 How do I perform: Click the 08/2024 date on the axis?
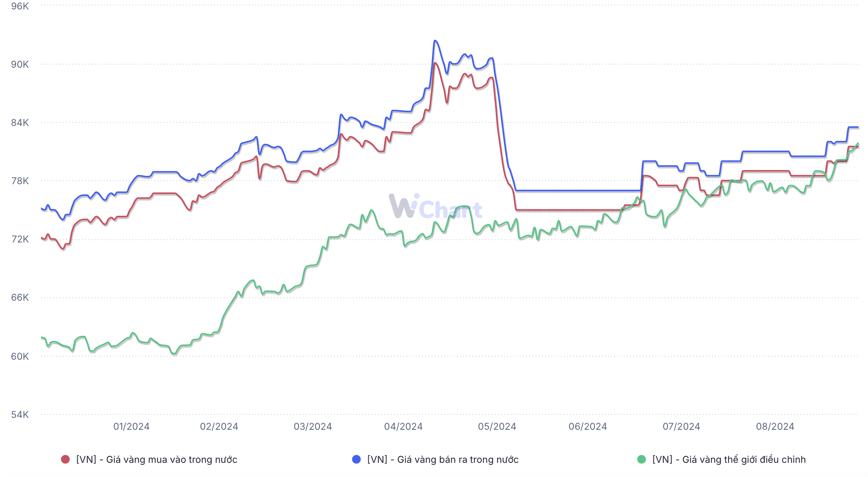775,427
